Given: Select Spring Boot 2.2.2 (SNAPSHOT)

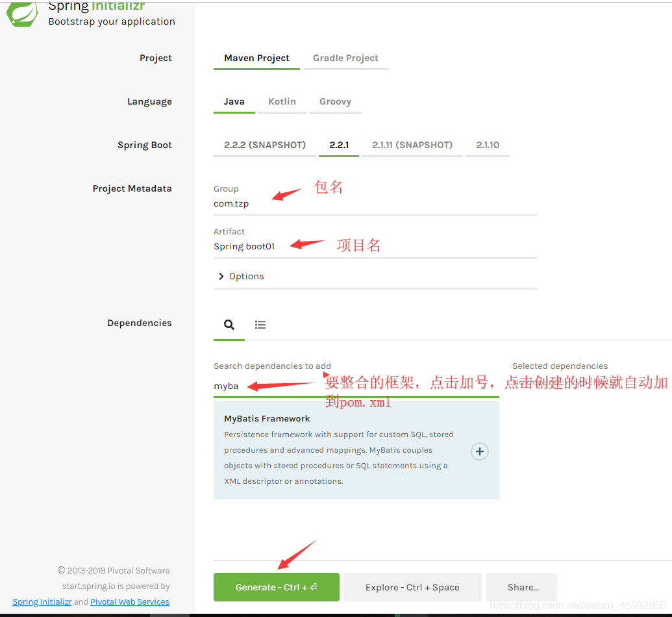Looking at the screenshot, I should (265, 145).
